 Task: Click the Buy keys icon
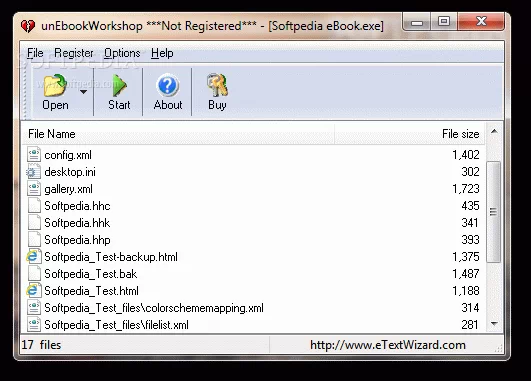click(217, 85)
